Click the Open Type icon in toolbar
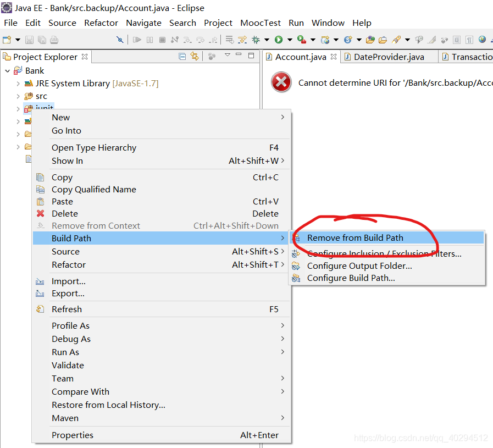This screenshot has width=493, height=448. 370,40
